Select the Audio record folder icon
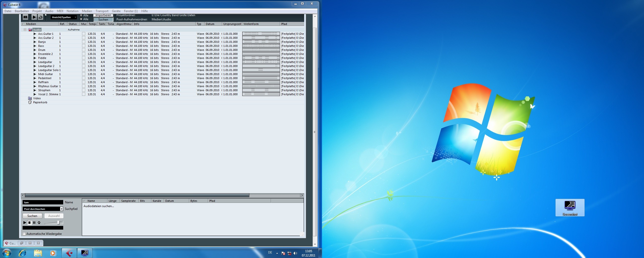This screenshot has width=644, height=258. click(30, 30)
